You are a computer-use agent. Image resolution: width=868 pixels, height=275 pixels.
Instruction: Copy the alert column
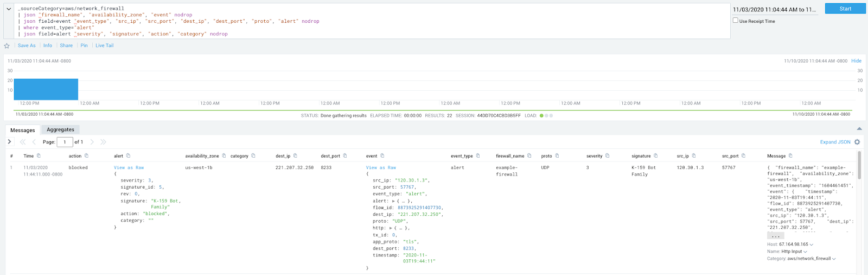[x=128, y=156]
